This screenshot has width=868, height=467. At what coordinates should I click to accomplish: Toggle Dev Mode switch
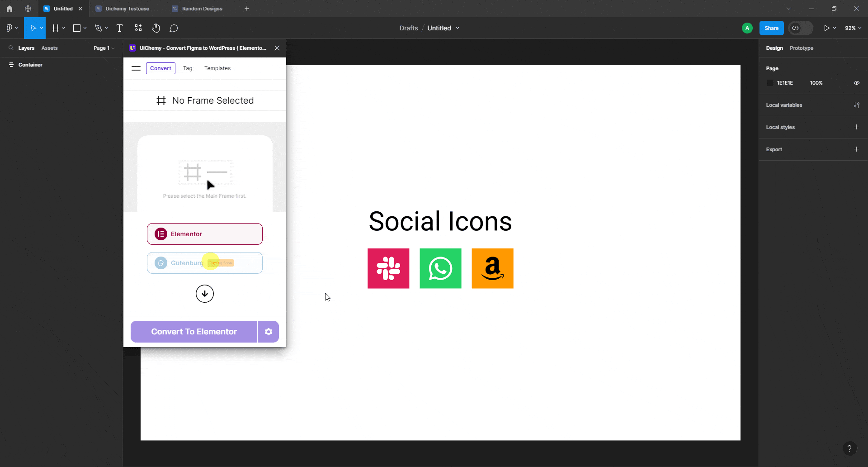(x=800, y=28)
